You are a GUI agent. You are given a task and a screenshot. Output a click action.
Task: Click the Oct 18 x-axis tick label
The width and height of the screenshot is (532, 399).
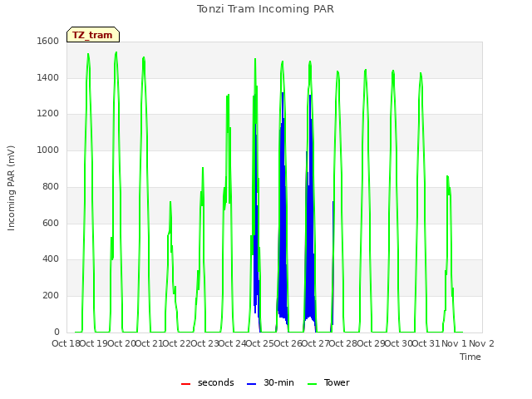[66, 343]
